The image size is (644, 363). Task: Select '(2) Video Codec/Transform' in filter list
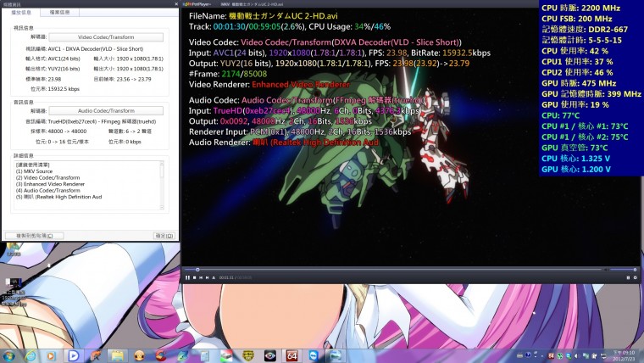point(47,177)
